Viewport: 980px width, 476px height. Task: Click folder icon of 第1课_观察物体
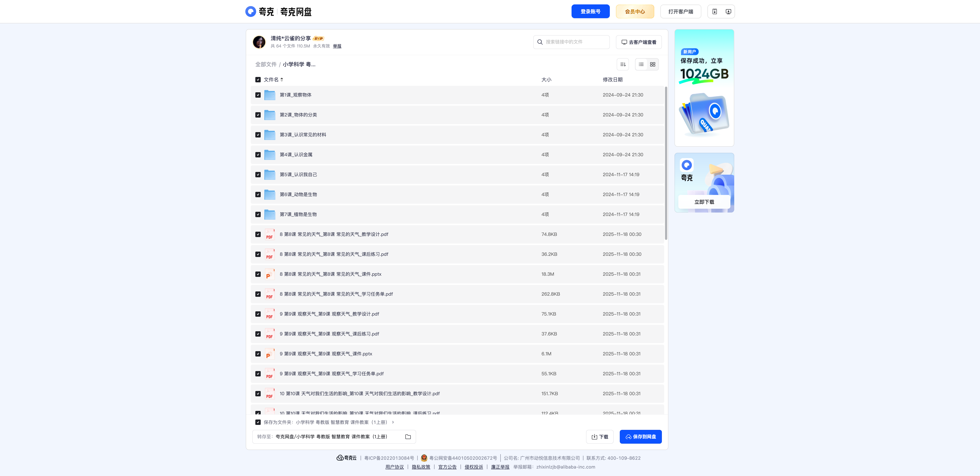270,95
